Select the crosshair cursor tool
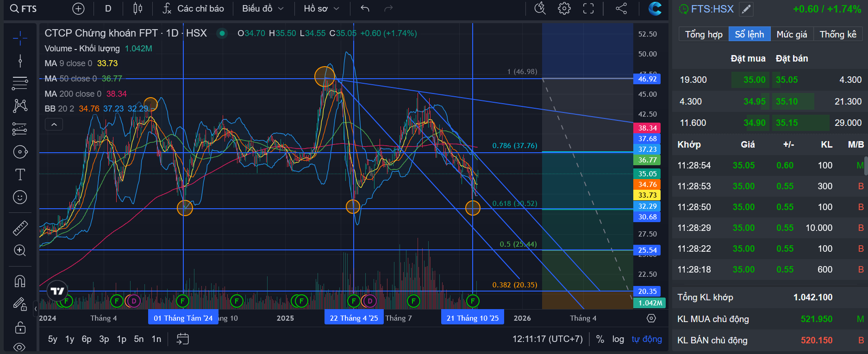868x354 pixels. click(x=20, y=38)
